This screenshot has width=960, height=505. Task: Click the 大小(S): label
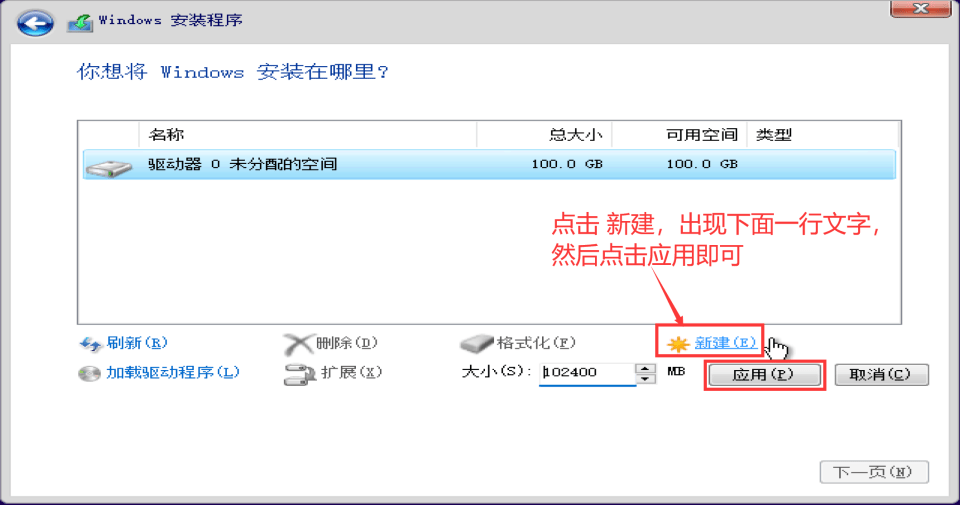pos(497,372)
